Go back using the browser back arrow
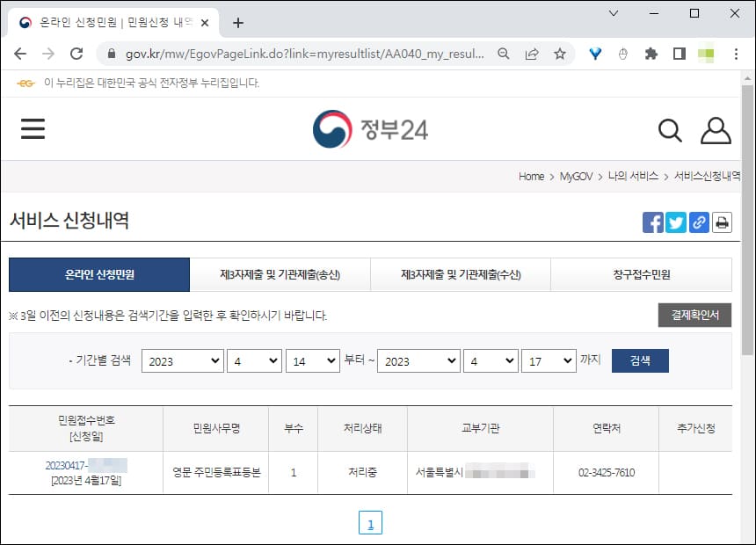This screenshot has width=756, height=545. point(20,53)
